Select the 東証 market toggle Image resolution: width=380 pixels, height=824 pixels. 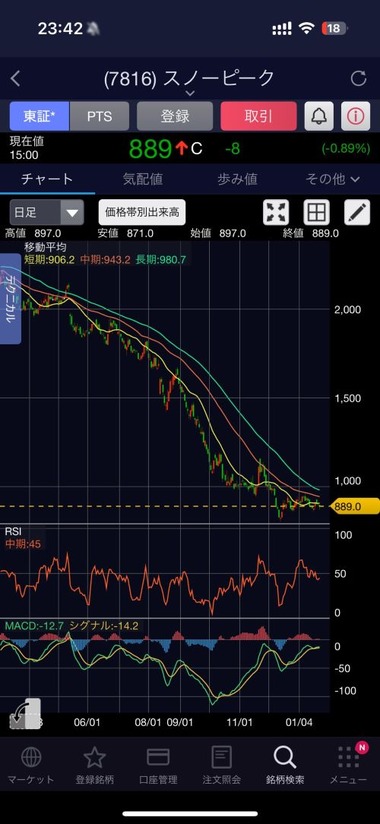[39, 116]
